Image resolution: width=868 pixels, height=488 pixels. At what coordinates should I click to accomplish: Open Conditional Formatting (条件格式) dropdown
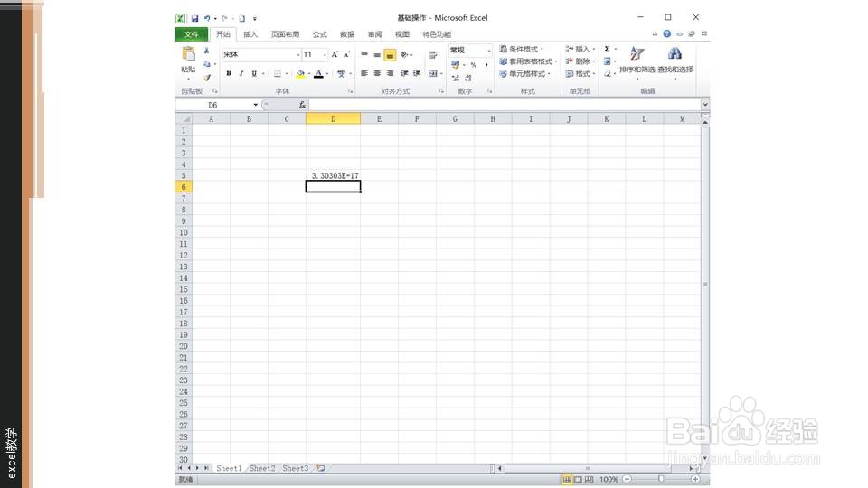coord(521,49)
